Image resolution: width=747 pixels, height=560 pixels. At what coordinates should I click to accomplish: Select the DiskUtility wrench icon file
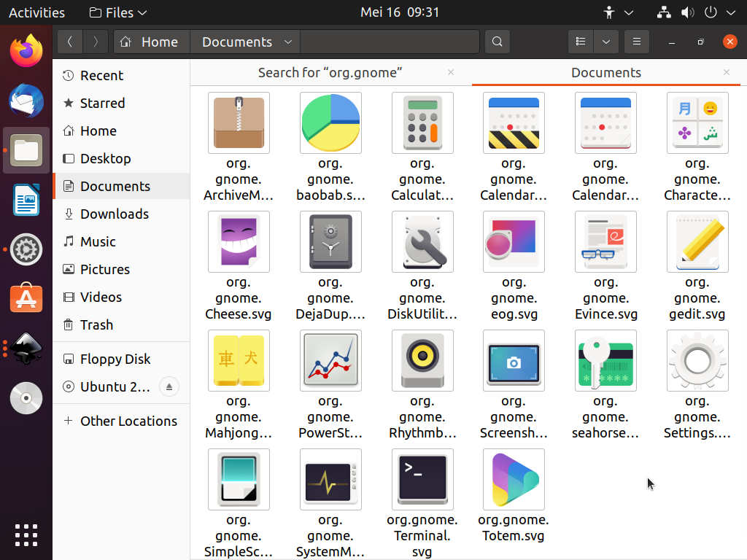point(422,242)
